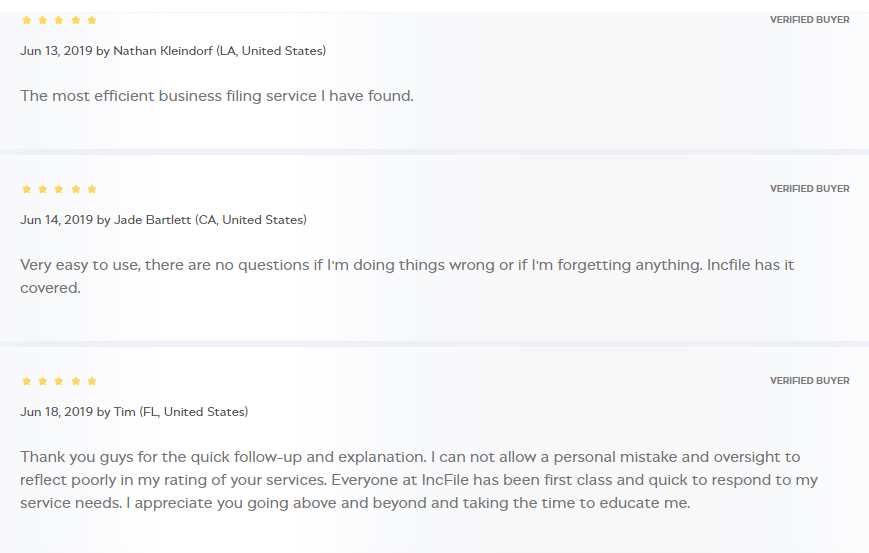Screen dimensions: 869x553
Task: Click first star of Tim's review
Action: 27,381
